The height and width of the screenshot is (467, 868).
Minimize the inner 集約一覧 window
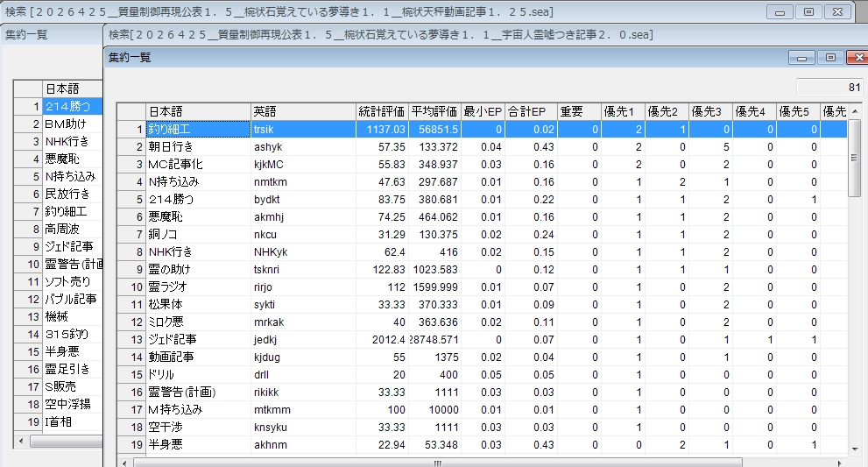(801, 57)
